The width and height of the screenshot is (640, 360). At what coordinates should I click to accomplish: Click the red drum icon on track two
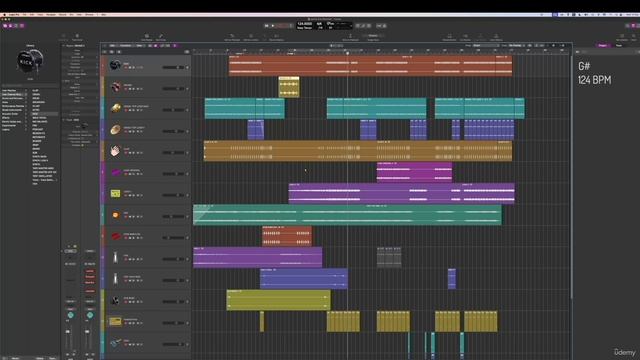116,87
